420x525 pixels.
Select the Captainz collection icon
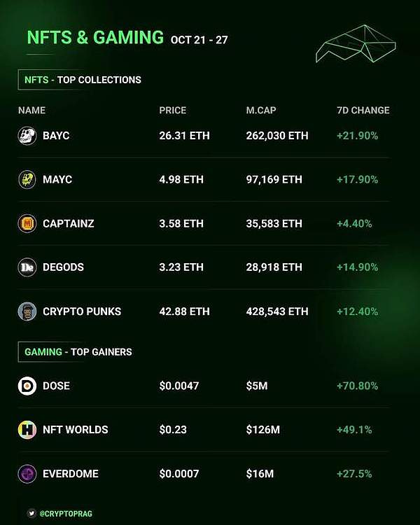click(x=27, y=224)
